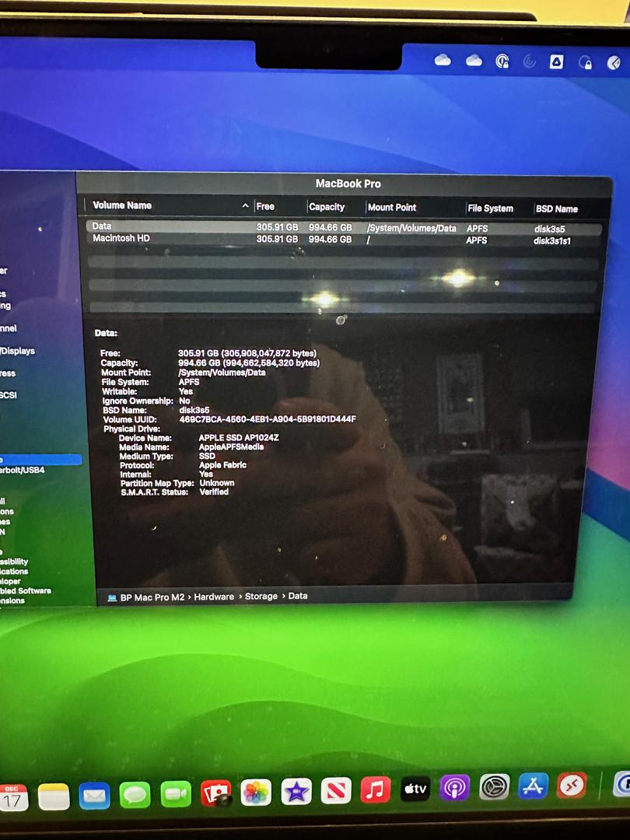This screenshot has height=840, width=630.
Task: Click the padlock circle menu bar icon
Action: 586,63
